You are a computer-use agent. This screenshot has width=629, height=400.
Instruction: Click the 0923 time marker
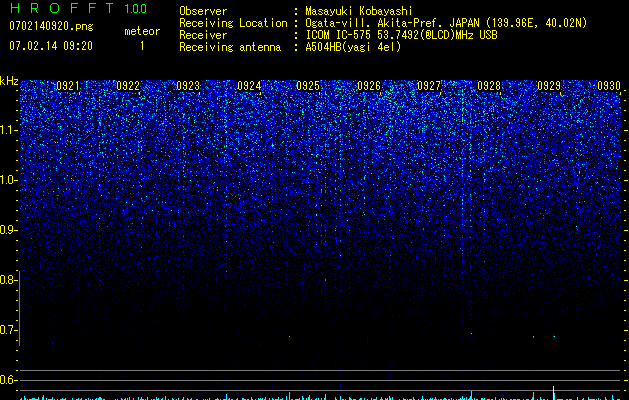tap(188, 86)
